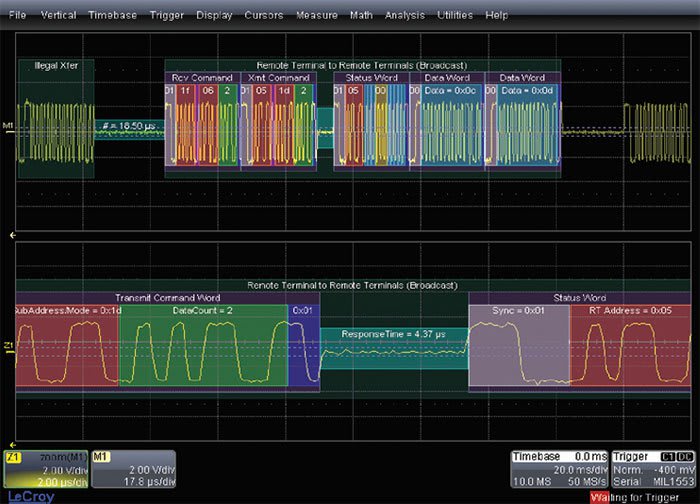Expand the Cursors menu
This screenshot has height=504, width=700.
[x=263, y=16]
